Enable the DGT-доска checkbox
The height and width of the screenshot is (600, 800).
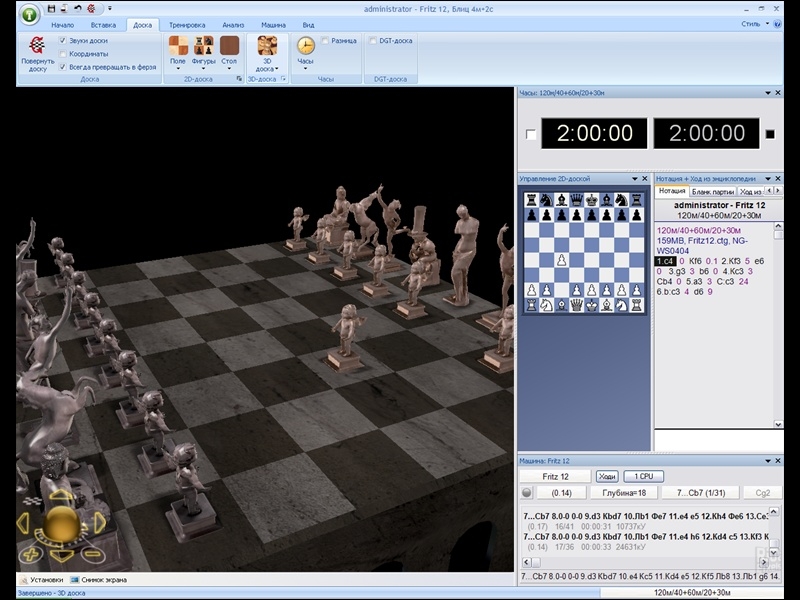[373, 41]
